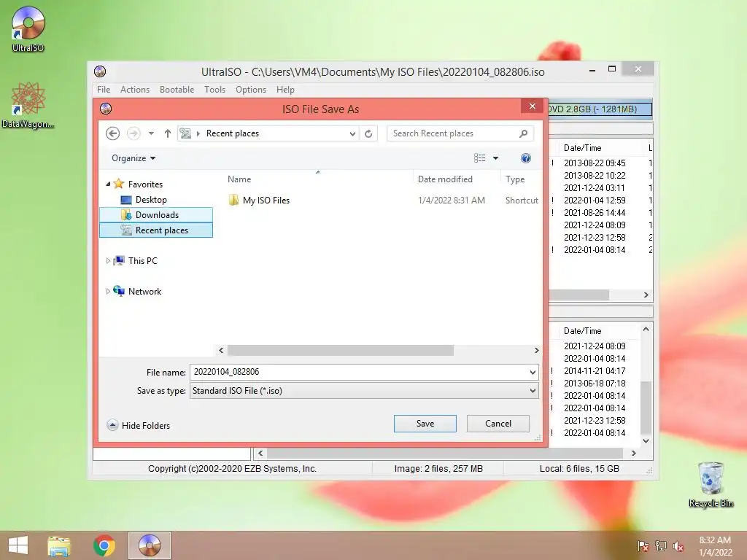Image resolution: width=747 pixels, height=560 pixels.
Task: Open recent locations dropdown arrow
Action: click(x=151, y=133)
